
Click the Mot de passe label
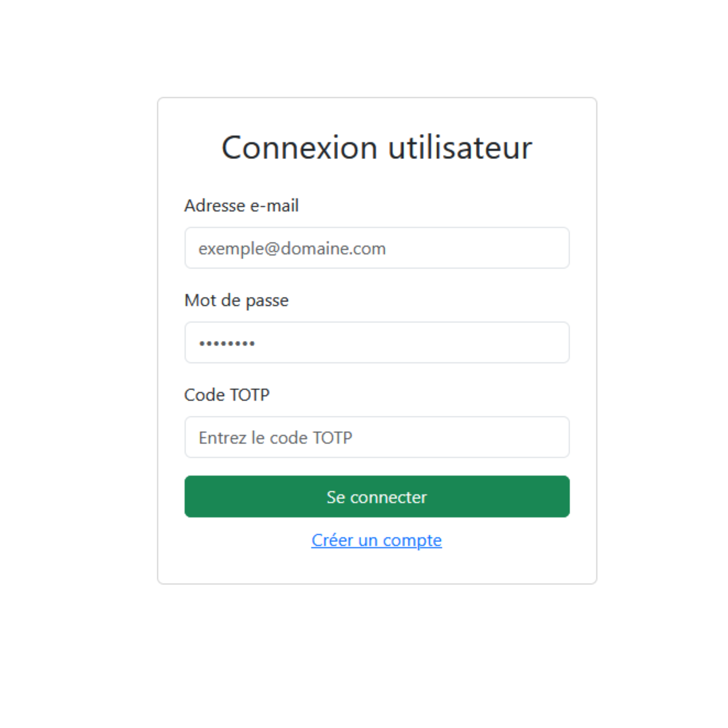(x=237, y=300)
